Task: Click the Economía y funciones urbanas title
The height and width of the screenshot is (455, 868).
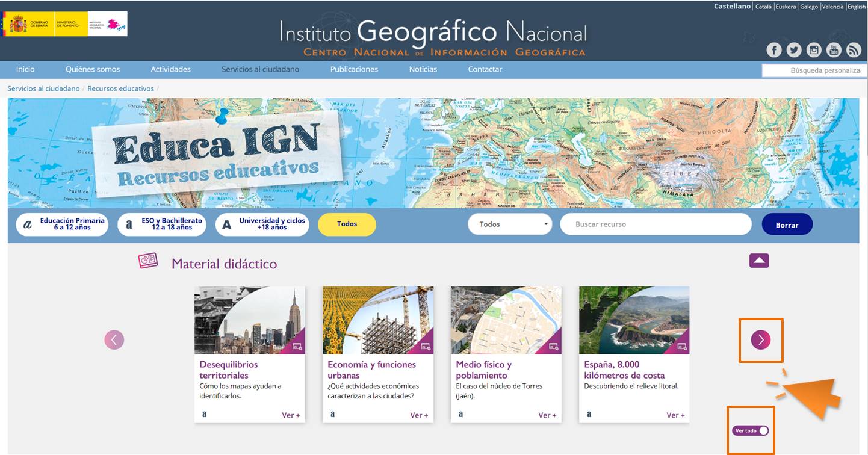Action: [x=372, y=370]
